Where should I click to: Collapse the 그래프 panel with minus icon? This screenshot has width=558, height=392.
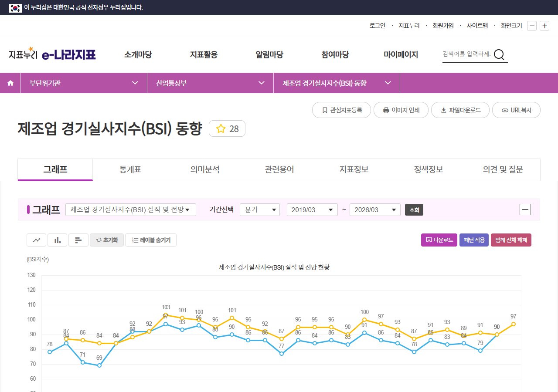tap(525, 210)
